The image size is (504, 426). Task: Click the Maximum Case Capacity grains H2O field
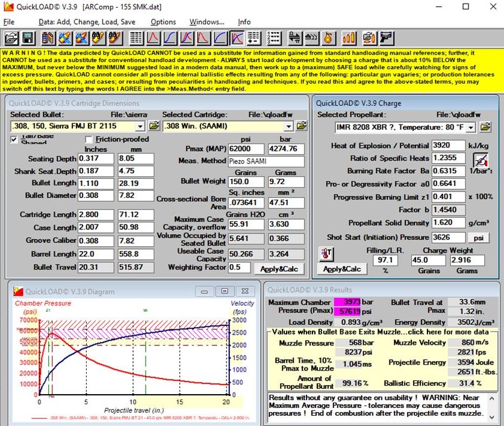[x=246, y=224]
